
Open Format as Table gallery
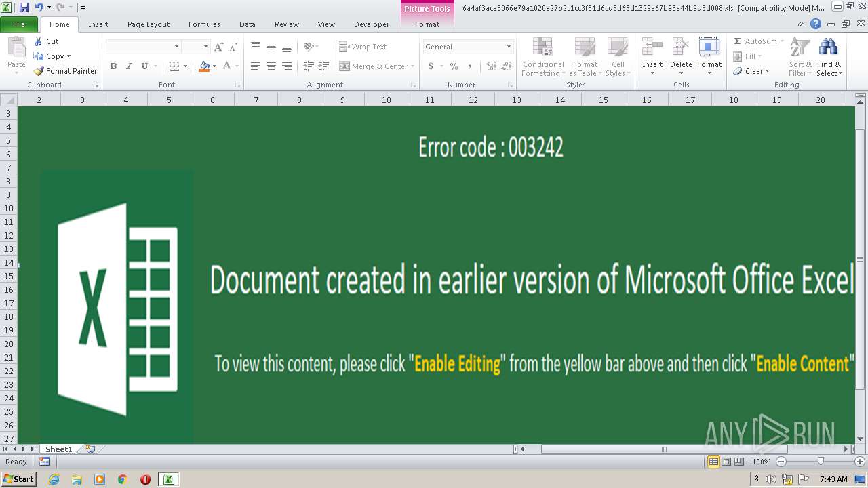(585, 57)
